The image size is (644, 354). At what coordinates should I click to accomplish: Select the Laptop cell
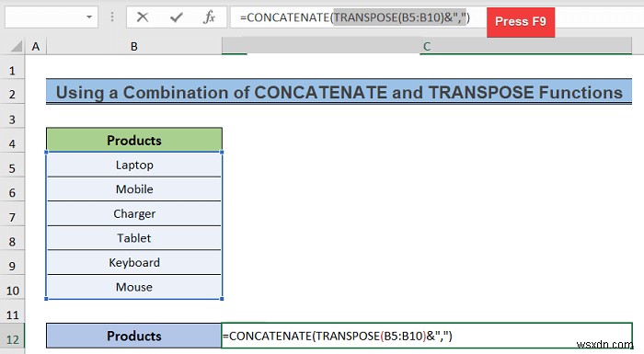[134, 165]
